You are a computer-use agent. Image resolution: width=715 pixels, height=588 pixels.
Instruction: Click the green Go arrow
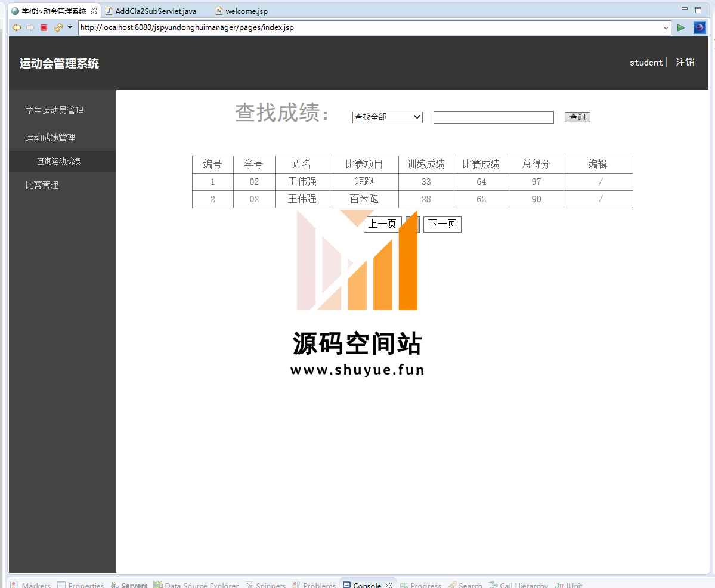click(x=681, y=27)
